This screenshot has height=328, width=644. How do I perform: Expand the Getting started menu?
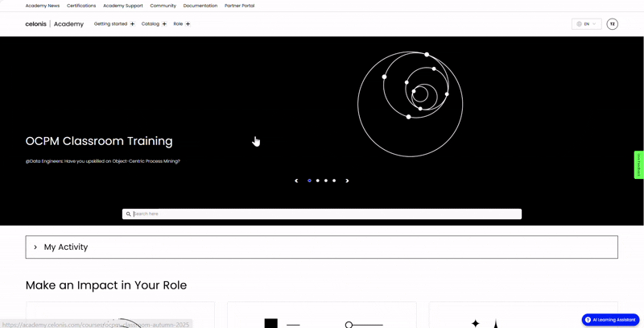pos(114,24)
